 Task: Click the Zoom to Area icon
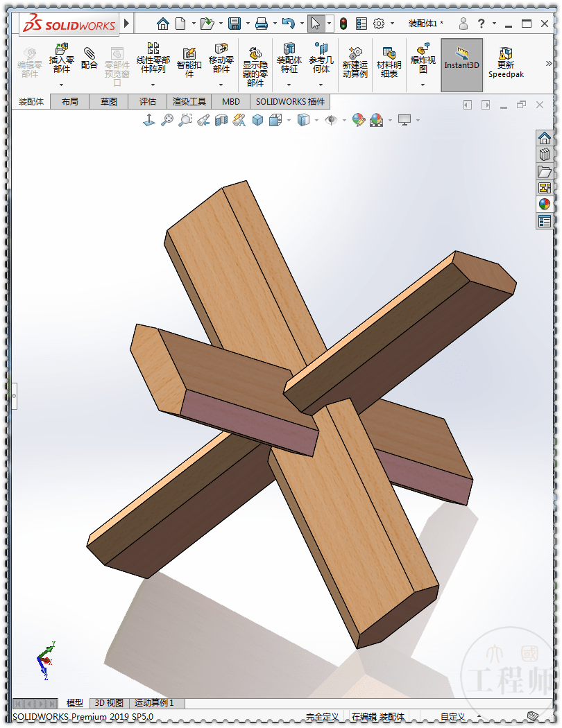[185, 119]
